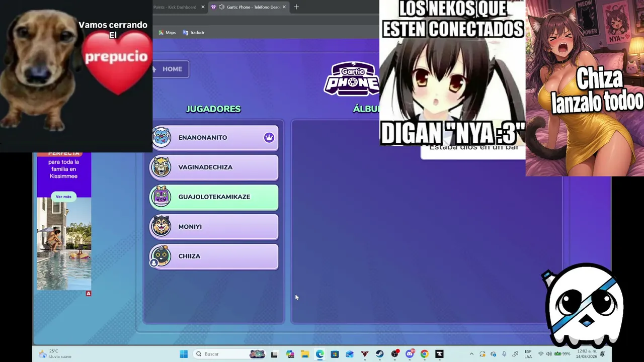644x362 pixels.
Task: Switch to the Kick Dashboard browser tab
Action: tap(175, 7)
